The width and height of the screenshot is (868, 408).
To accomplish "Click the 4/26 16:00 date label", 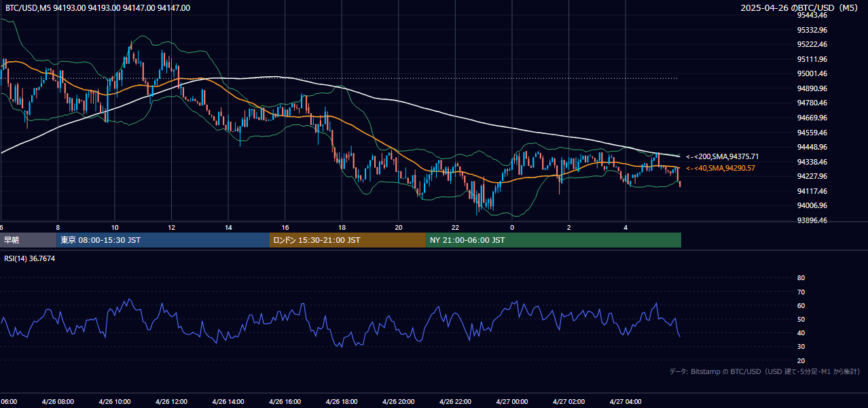I will 285,401.
